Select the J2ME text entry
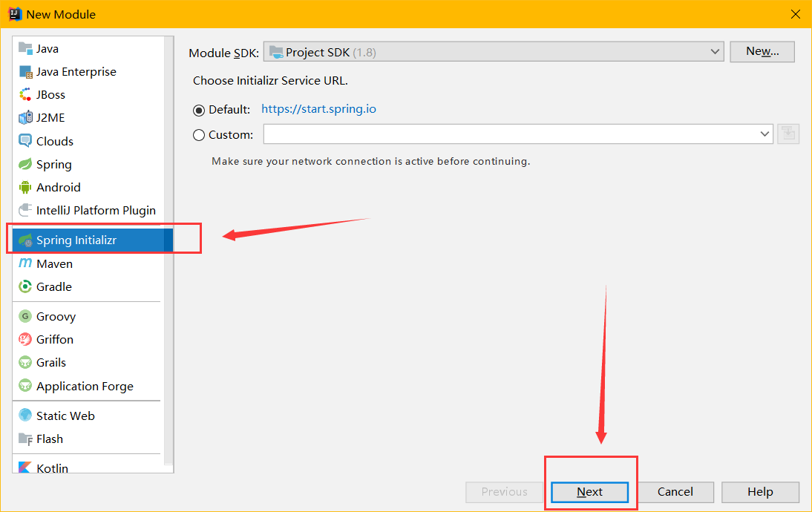 [x=50, y=117]
